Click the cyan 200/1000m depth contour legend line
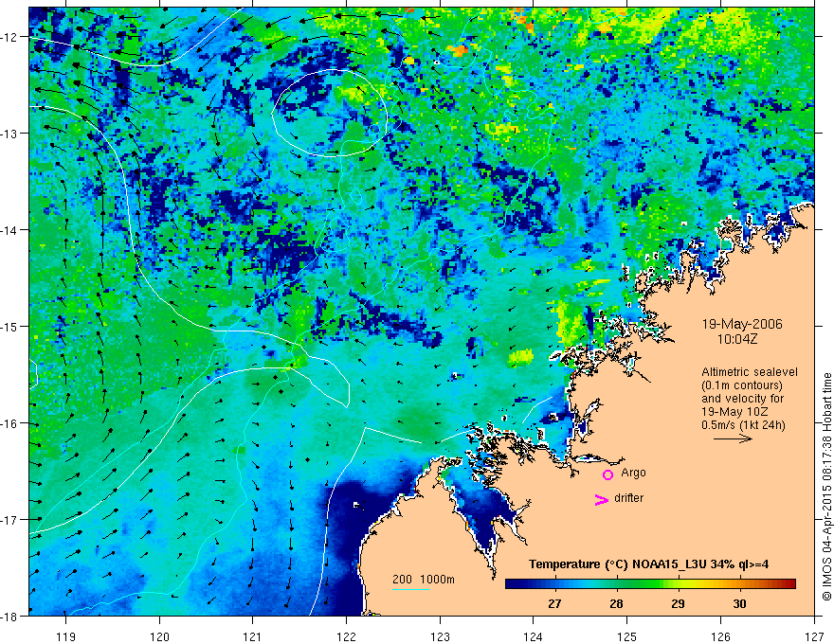Image resolution: width=834 pixels, height=644 pixels. pos(411,589)
